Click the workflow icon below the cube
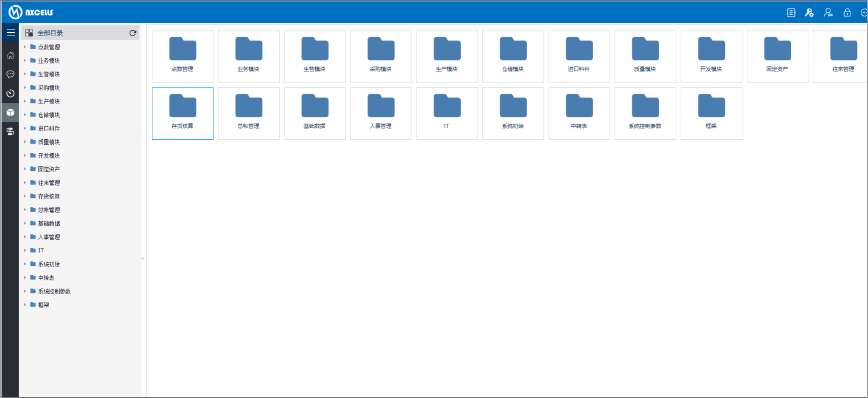Viewport: 868px width, 398px height. 11,132
